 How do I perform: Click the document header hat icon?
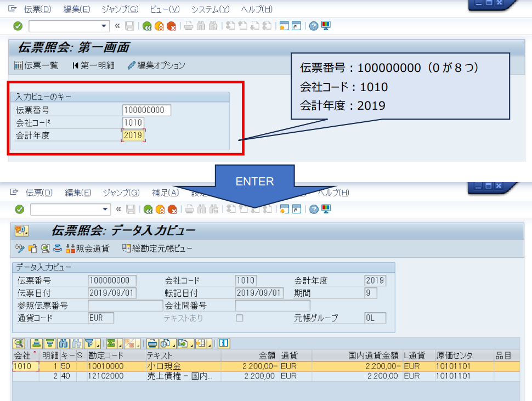pyautogui.click(x=58, y=248)
